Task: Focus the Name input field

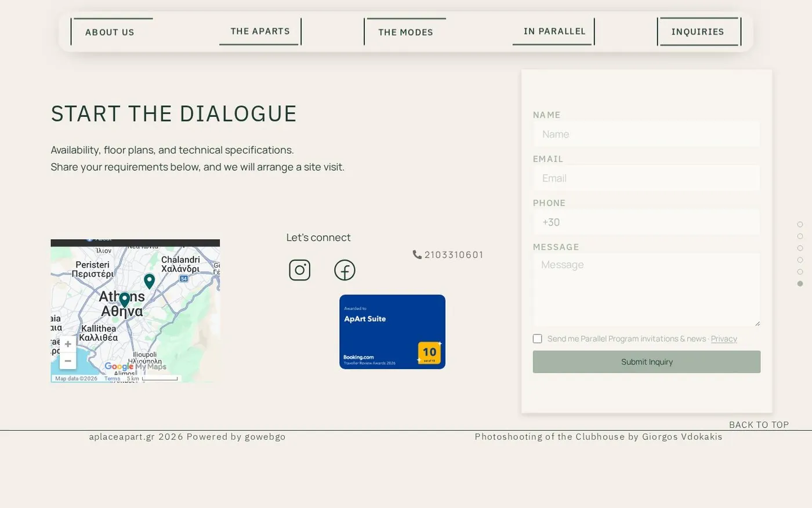Action: coord(647,134)
